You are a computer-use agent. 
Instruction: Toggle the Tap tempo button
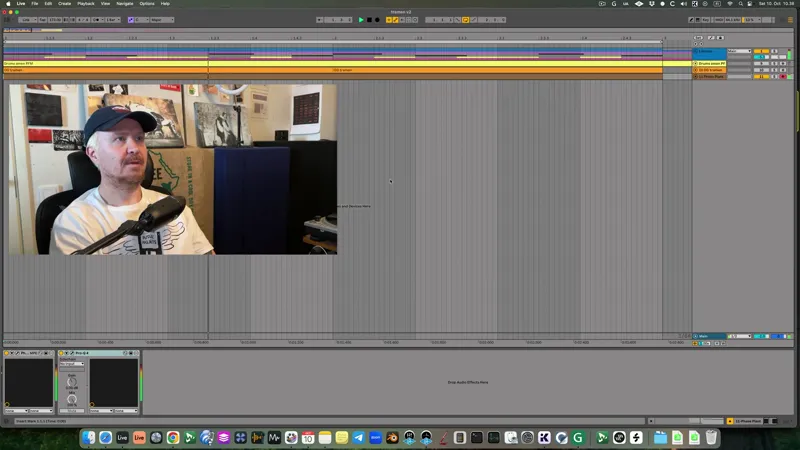43,20
